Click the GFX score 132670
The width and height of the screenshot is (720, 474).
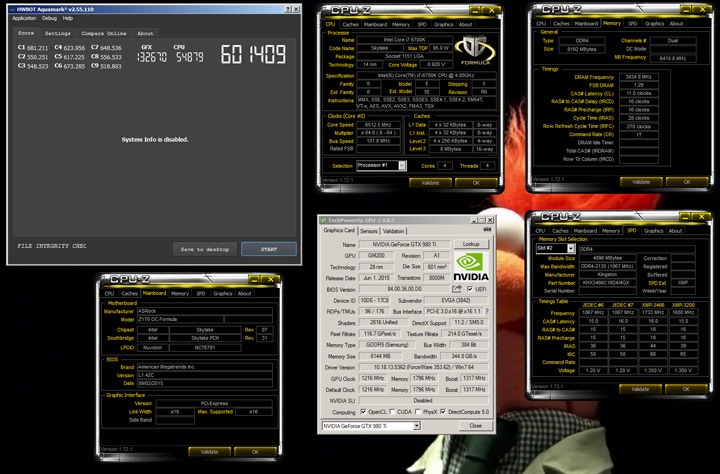coord(152,57)
